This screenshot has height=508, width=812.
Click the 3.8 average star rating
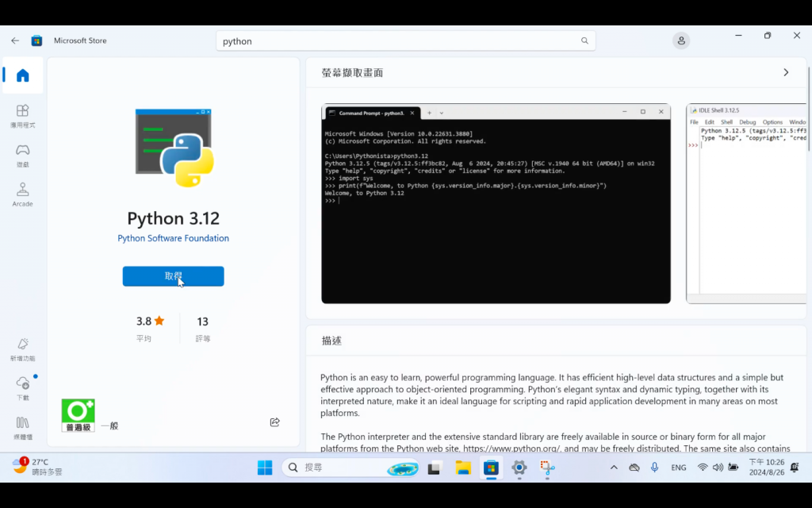point(150,321)
